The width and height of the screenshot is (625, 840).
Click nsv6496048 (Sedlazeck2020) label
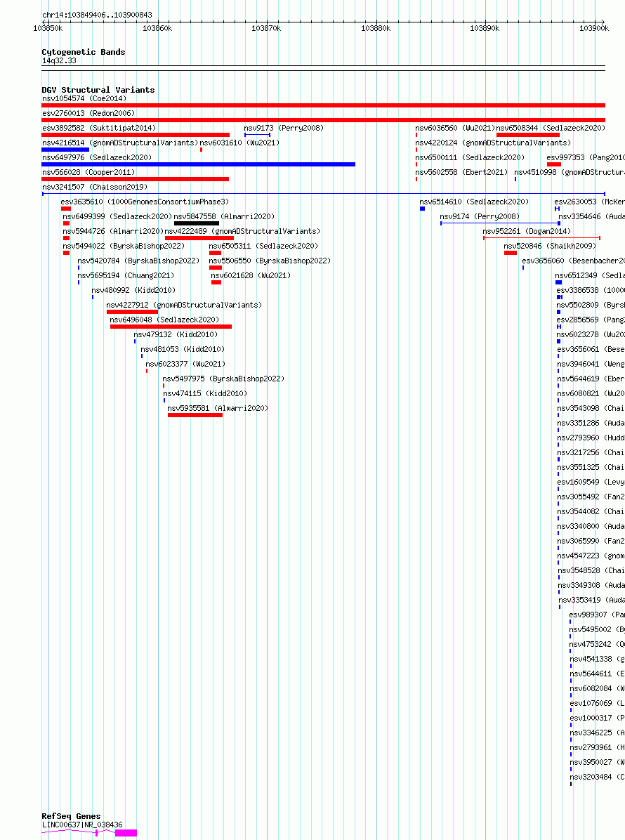tap(164, 320)
